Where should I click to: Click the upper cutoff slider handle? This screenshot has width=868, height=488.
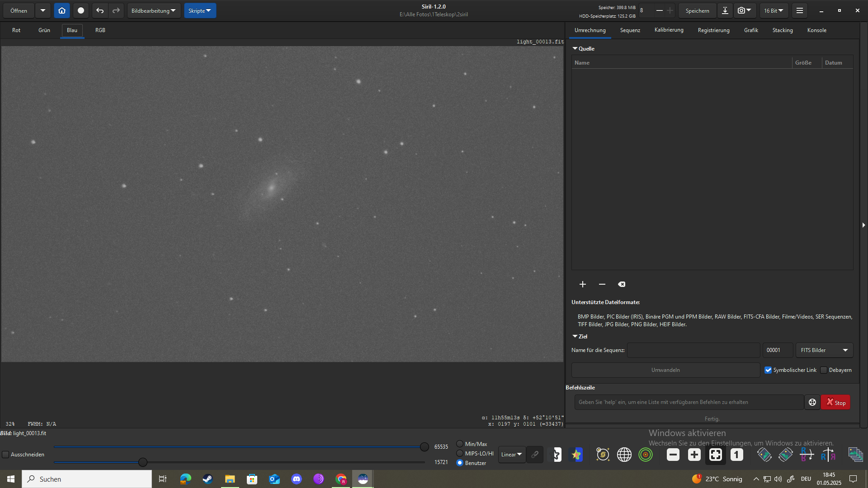coord(424,447)
